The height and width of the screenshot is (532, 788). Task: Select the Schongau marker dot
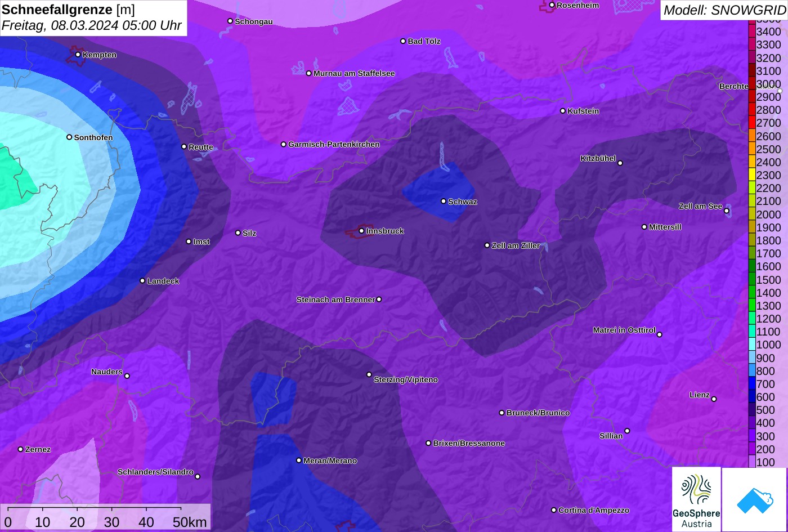pos(230,21)
